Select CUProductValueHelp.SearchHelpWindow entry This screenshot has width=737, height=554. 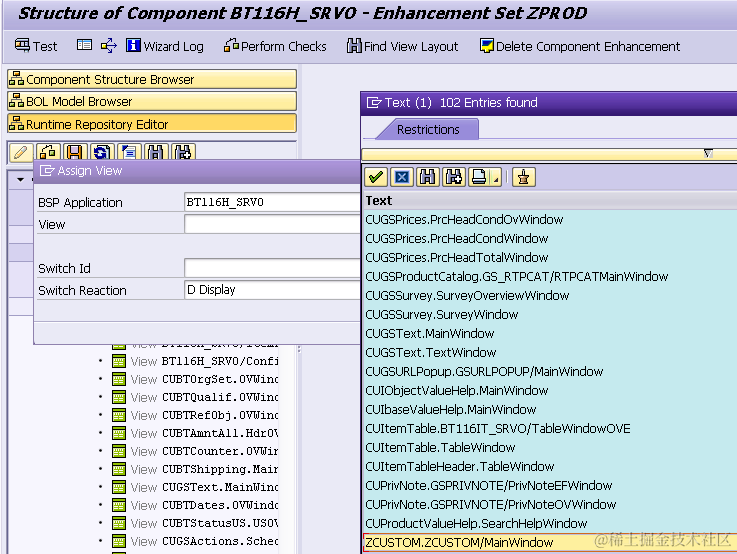point(476,523)
